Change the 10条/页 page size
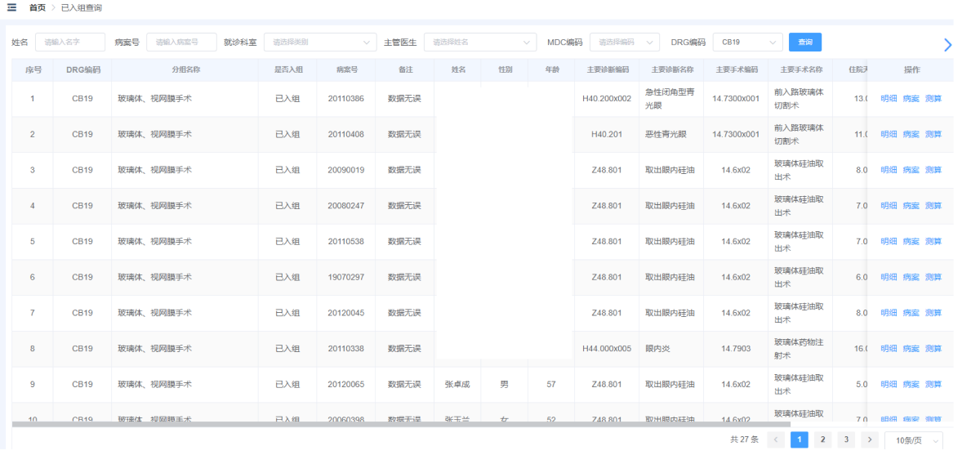 913,440
